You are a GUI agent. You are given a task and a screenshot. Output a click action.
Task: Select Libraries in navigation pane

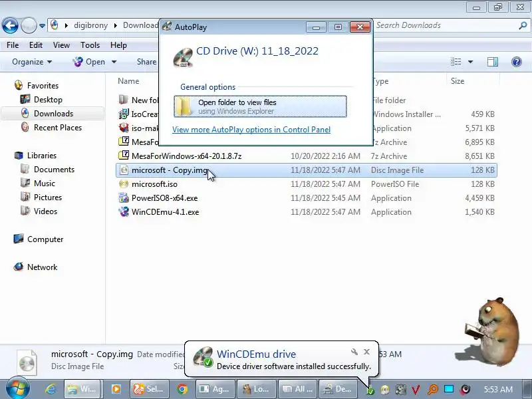click(x=42, y=156)
